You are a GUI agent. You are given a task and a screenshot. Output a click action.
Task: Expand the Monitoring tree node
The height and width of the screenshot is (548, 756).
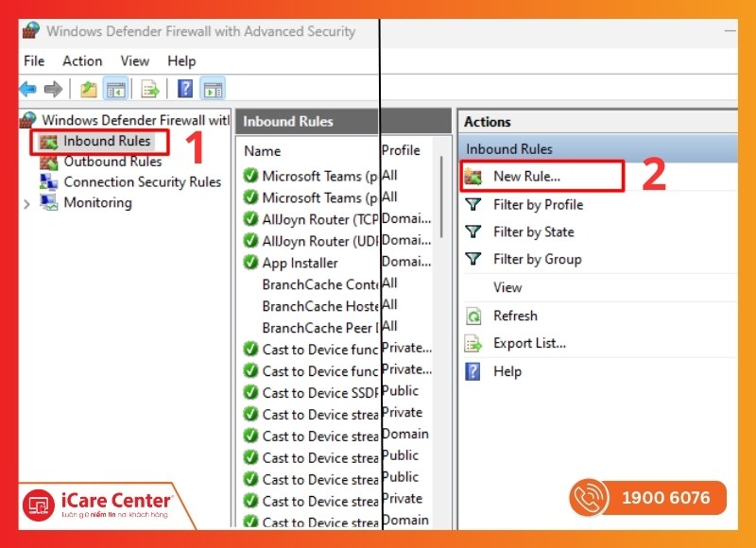(27, 204)
